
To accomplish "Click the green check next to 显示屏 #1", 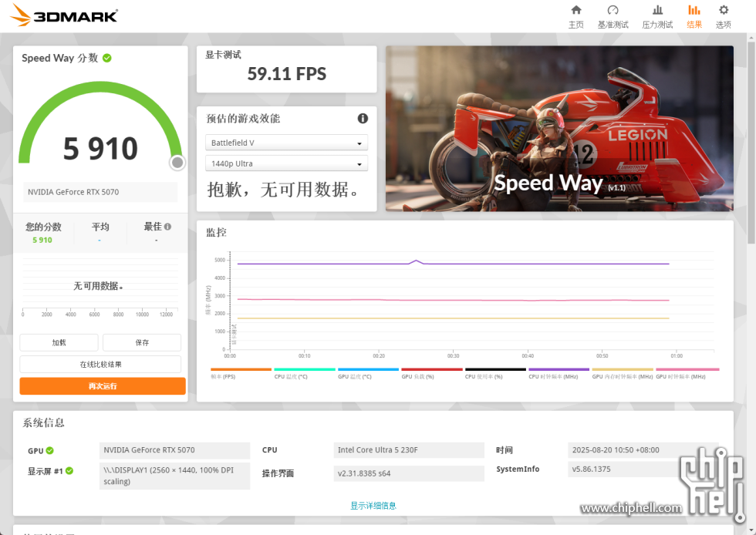I will click(69, 471).
